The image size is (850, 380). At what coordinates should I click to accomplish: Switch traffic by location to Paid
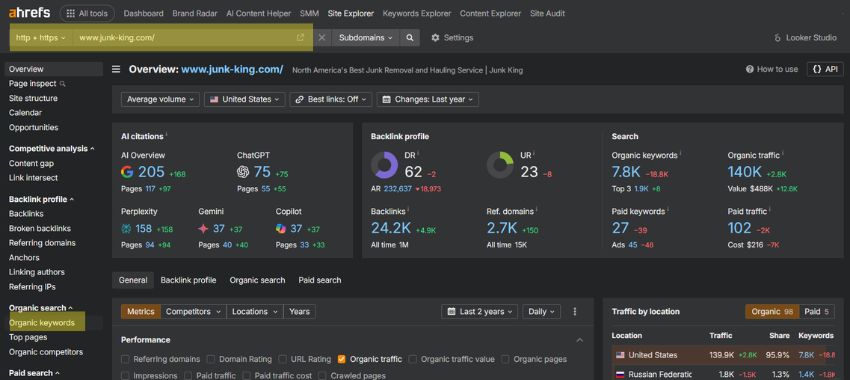coord(817,312)
